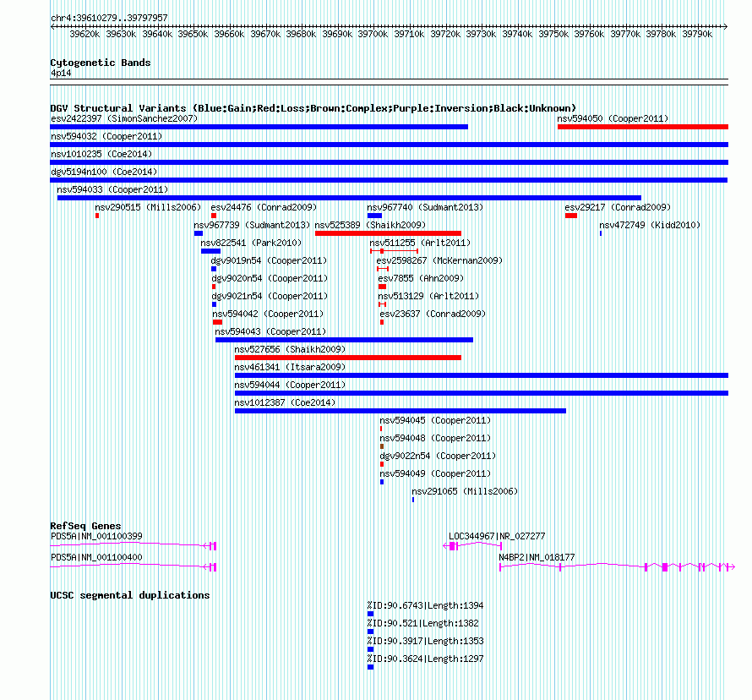Click the 39700k ruler position
752x700 pixels.
click(x=373, y=34)
